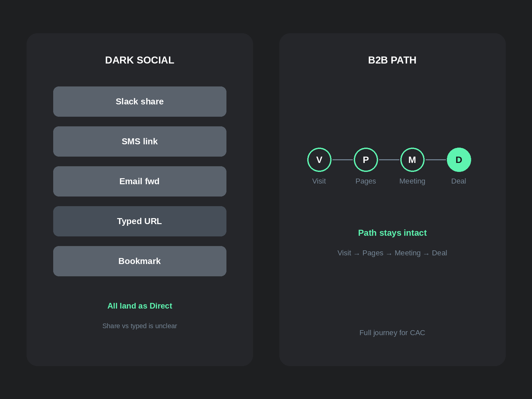Image resolution: width=532 pixels, height=399 pixels.
Task: Click the B2B PATH heading
Action: (x=392, y=60)
